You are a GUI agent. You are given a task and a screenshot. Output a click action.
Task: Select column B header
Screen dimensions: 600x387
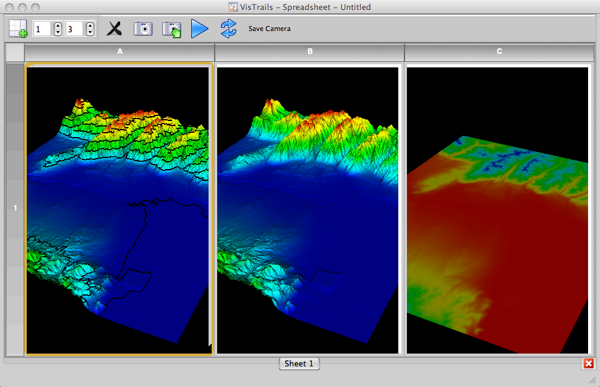click(x=310, y=51)
